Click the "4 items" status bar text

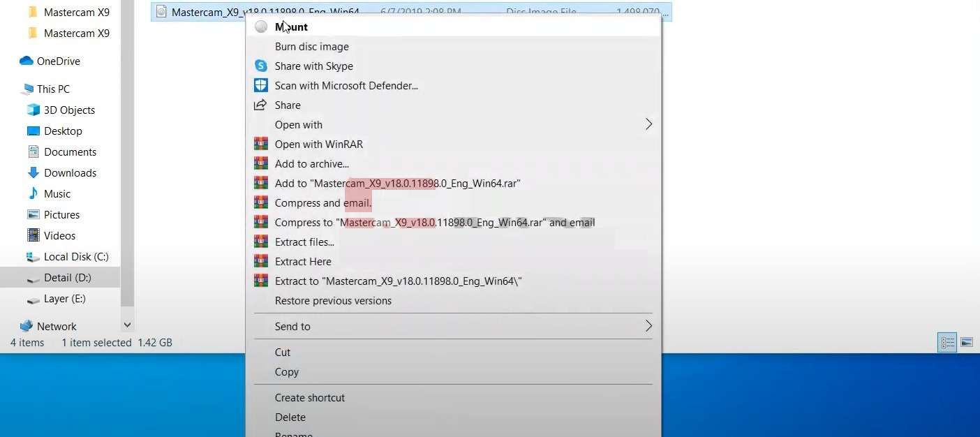(x=27, y=343)
